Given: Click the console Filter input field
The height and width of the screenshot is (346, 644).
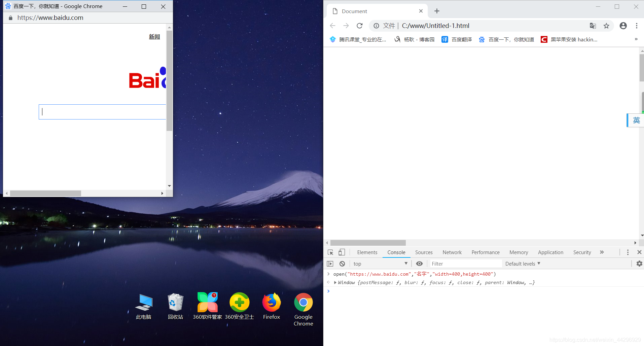Looking at the screenshot, I should (466, 264).
